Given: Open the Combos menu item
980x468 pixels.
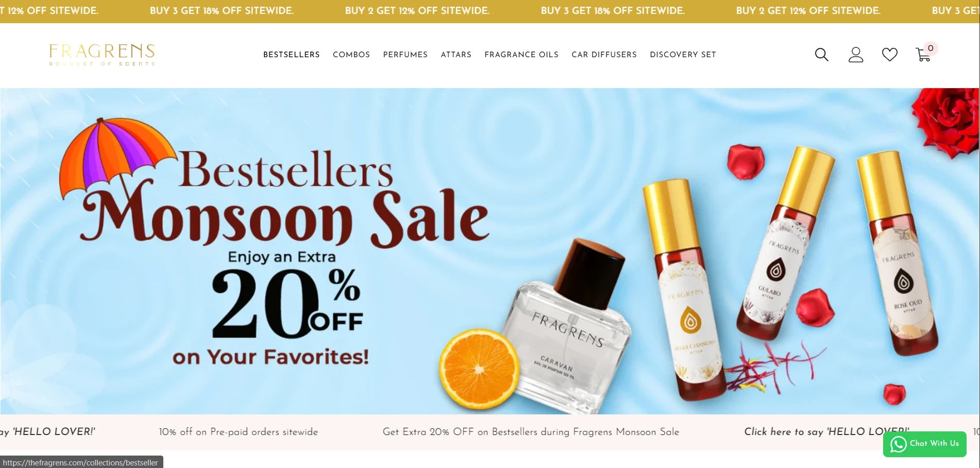Looking at the screenshot, I should tap(351, 55).
